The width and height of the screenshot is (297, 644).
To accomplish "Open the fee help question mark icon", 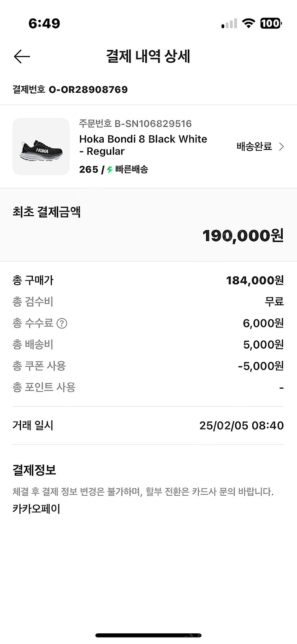I will click(62, 324).
